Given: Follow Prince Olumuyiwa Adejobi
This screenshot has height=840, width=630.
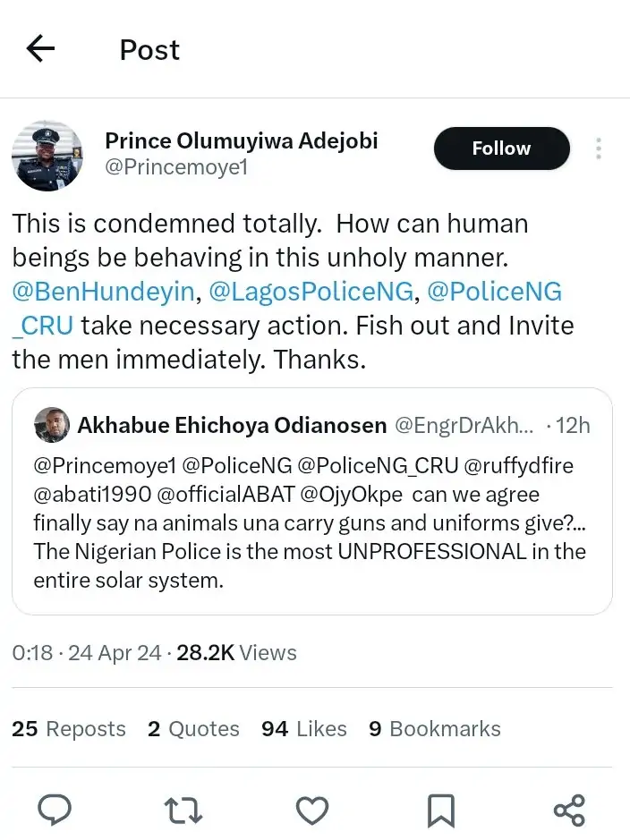Looking at the screenshot, I should point(501,148).
